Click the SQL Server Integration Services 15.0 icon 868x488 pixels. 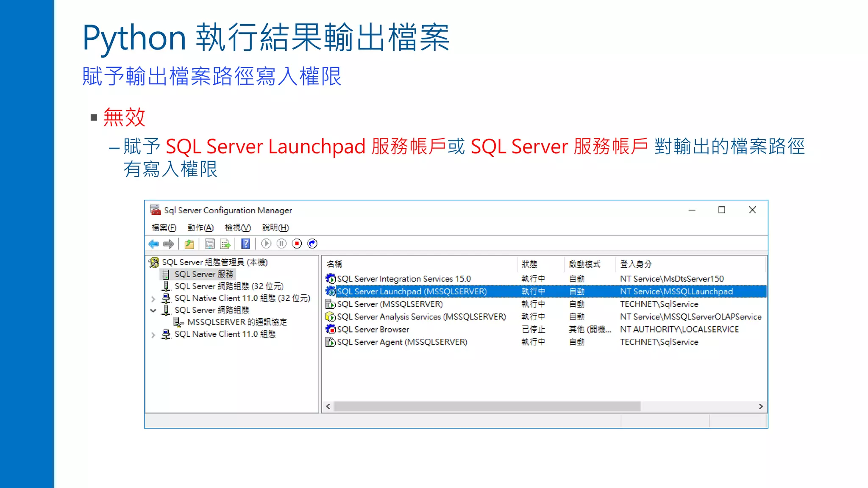[x=331, y=279]
